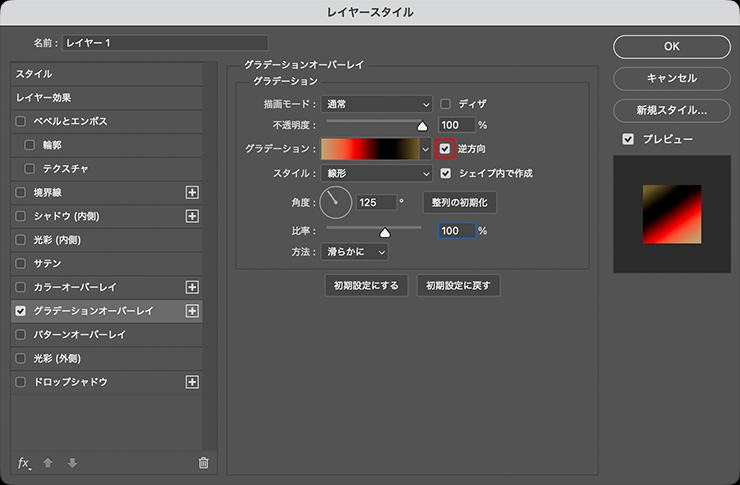
Task: Add another グラデーションオーバーレイ with plus icon
Action: pyautogui.click(x=193, y=311)
